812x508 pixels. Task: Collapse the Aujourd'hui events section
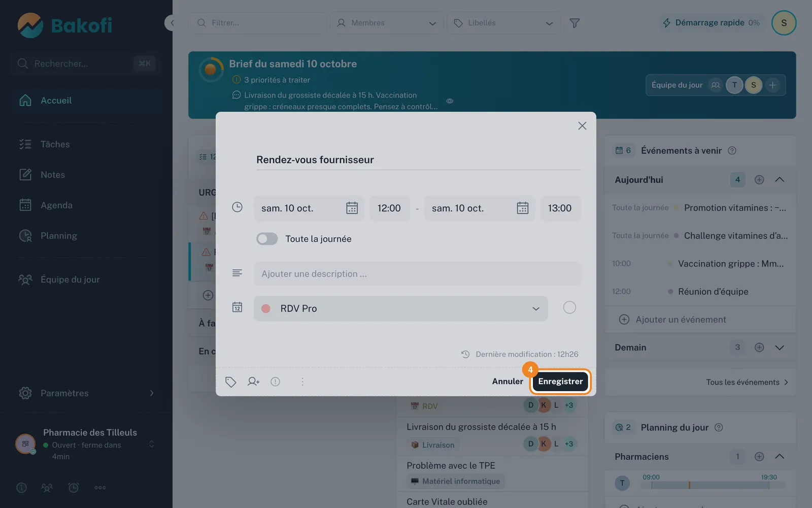point(780,179)
